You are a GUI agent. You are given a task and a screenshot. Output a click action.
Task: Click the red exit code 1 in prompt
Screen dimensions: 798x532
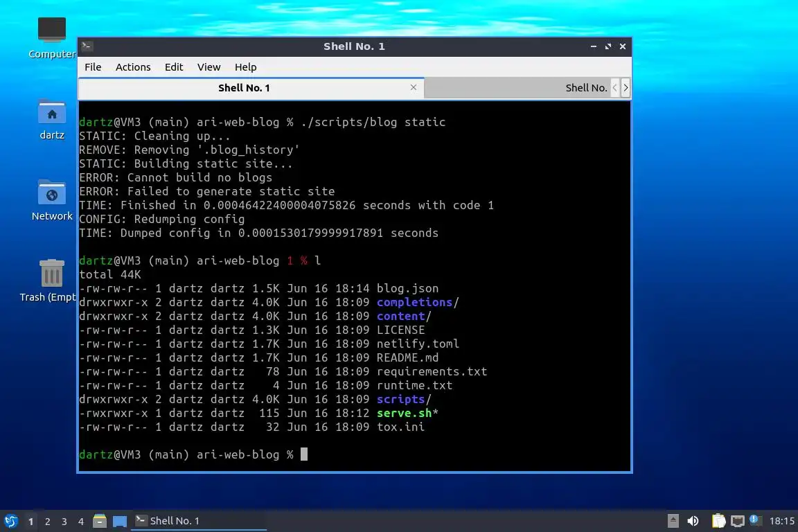click(290, 260)
